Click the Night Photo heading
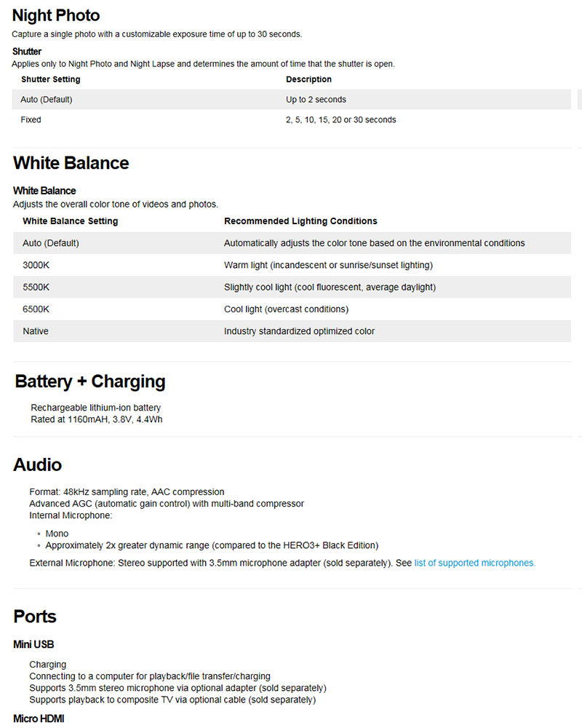 (56, 15)
